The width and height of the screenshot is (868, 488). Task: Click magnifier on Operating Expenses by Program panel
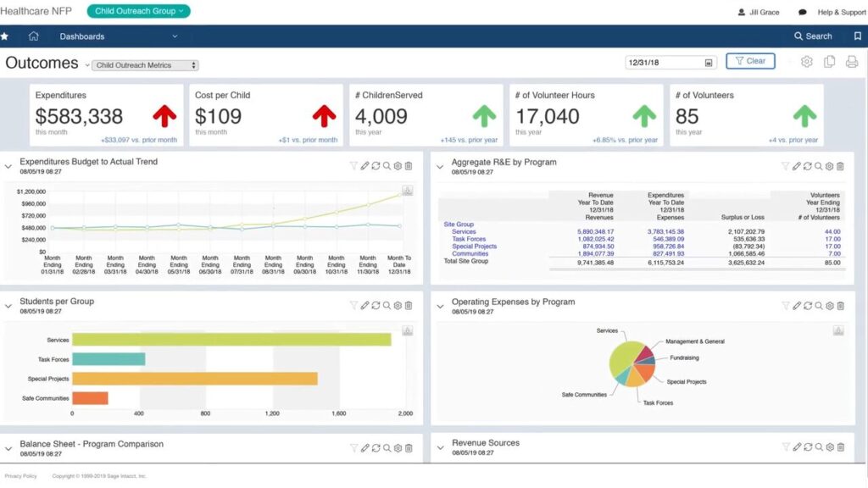pos(819,306)
